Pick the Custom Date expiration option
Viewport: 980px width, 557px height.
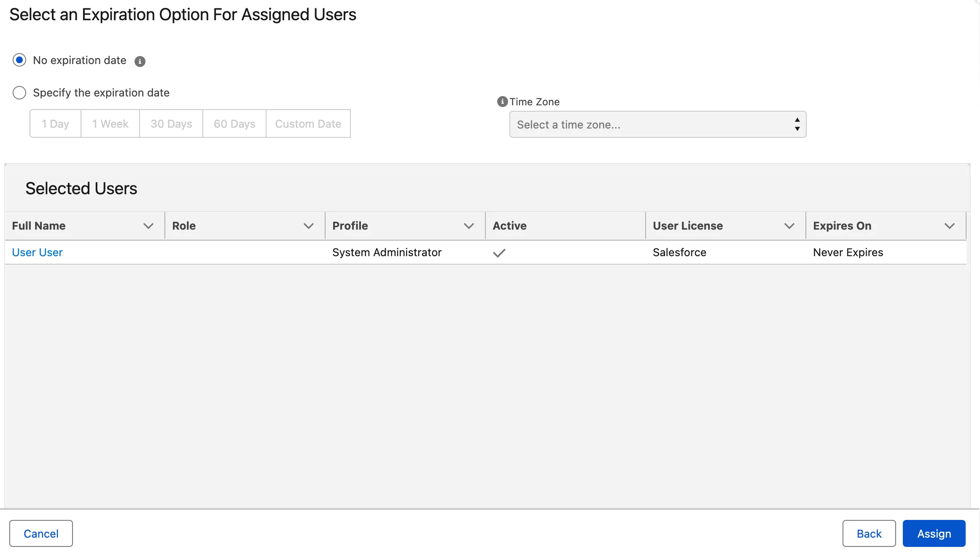[308, 124]
